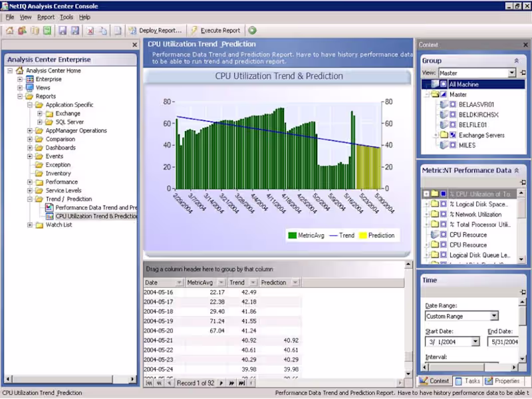
Task: Open the Tools menu
Action: point(66,17)
